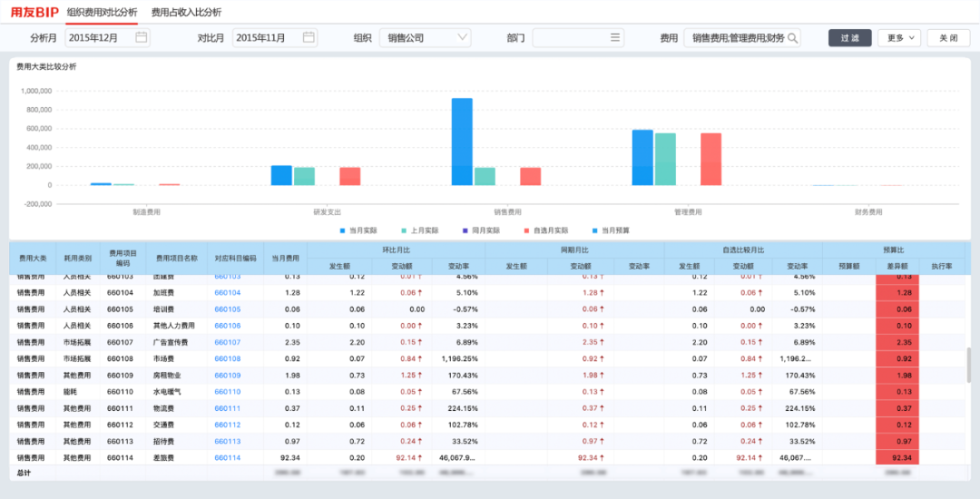Screen dimensions: 980x499
Task: Click the 部门 list selector icon
Action: (x=616, y=37)
